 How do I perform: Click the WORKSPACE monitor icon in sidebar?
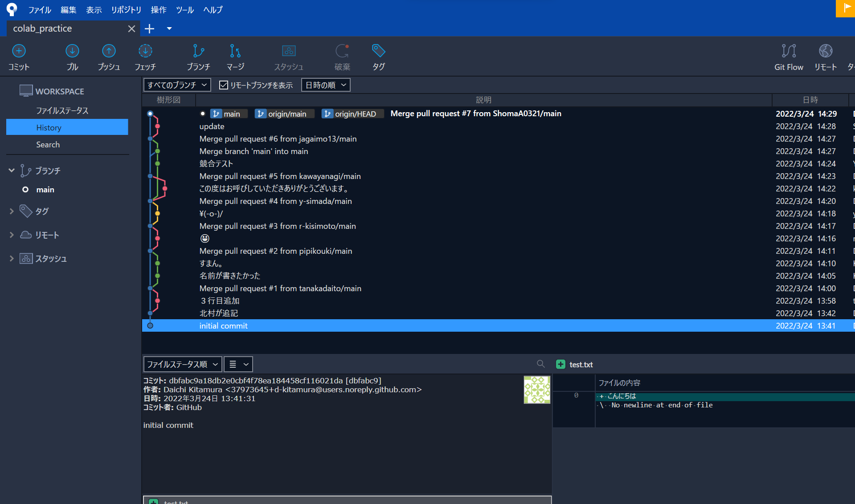[x=26, y=91]
